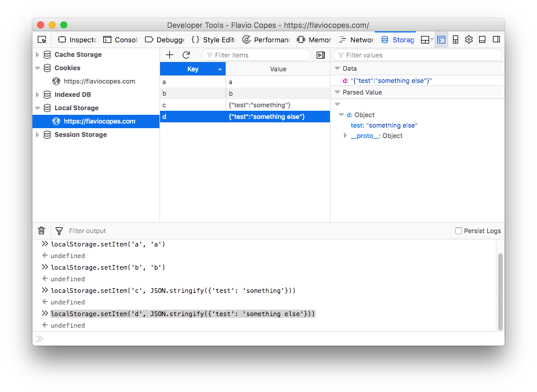Toggle the split console icon
537x392 pixels.
[442, 39]
